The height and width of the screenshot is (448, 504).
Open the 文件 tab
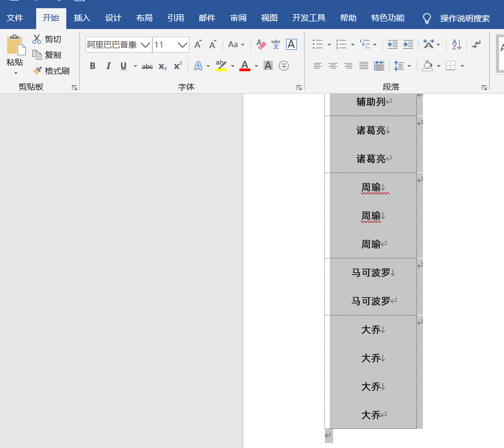[x=15, y=18]
